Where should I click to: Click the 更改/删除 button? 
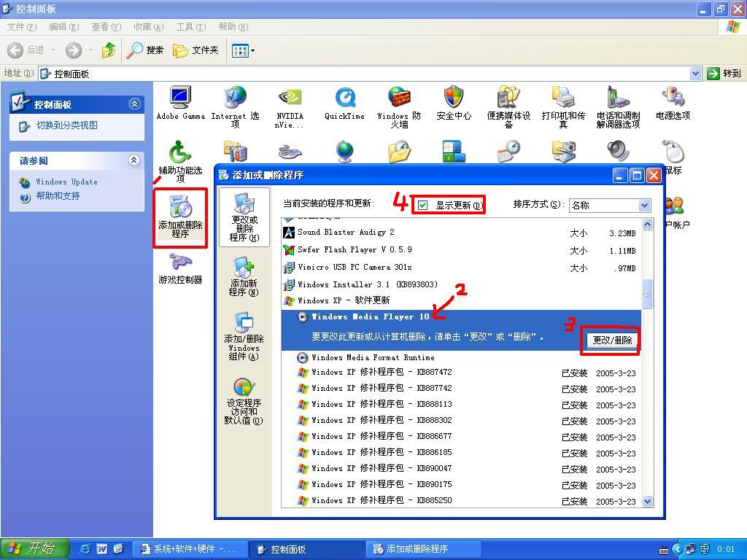(612, 340)
